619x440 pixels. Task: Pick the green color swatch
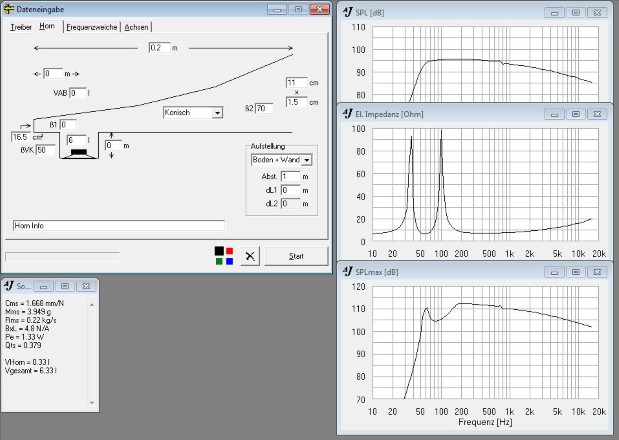point(219,261)
